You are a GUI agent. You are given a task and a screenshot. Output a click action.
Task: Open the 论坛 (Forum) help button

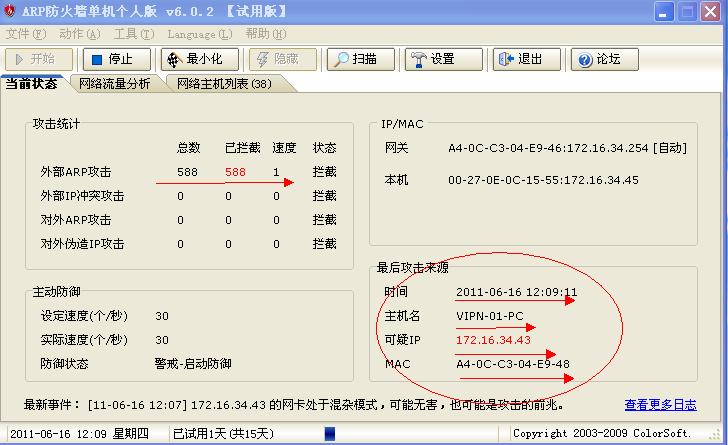point(604,59)
